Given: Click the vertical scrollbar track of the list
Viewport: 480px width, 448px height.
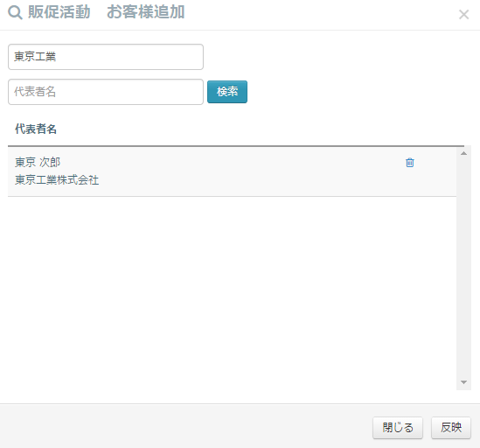Looking at the screenshot, I should [x=463, y=268].
